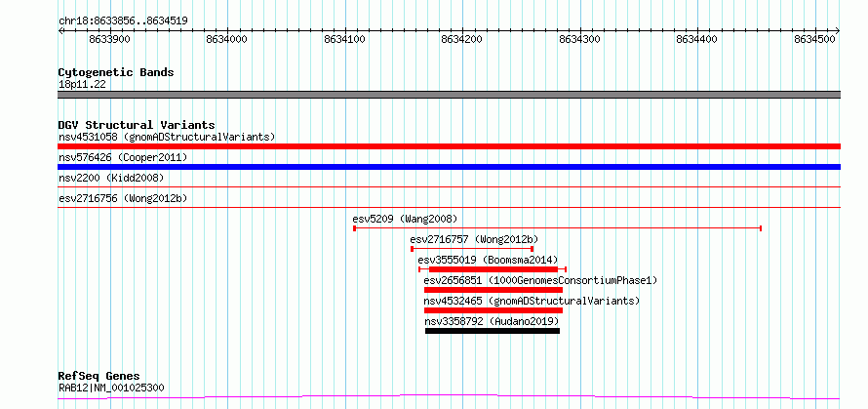This screenshot has height=409, width=868.
Task: Select the esv2716756 (Wong2012b) label
Action: tap(125, 198)
